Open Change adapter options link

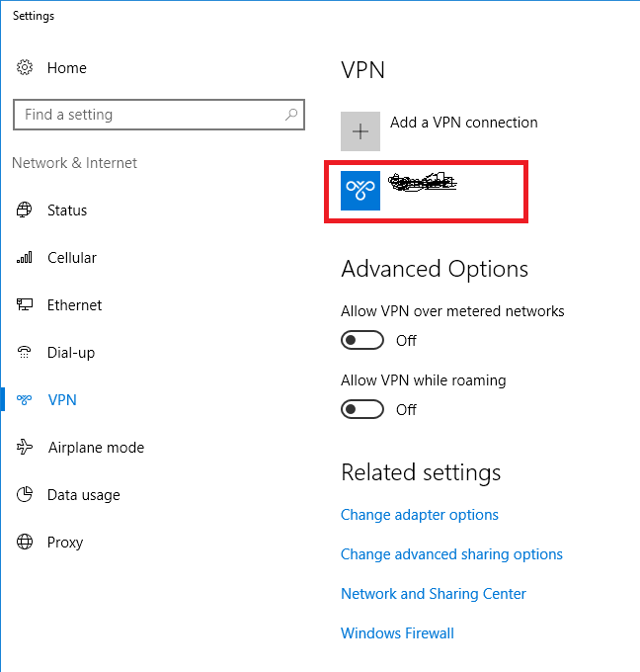click(x=420, y=515)
